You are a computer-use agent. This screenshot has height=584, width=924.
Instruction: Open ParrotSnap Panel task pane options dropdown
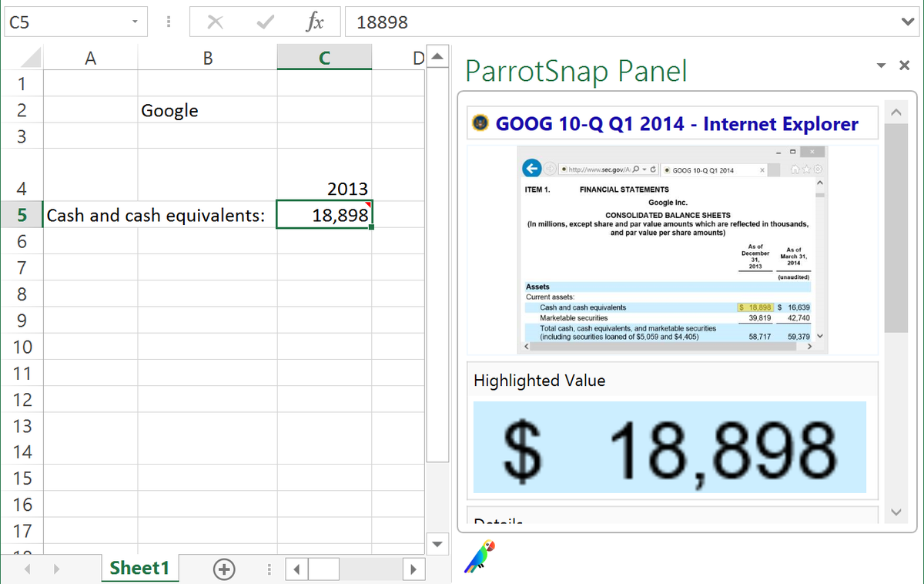[x=881, y=67]
